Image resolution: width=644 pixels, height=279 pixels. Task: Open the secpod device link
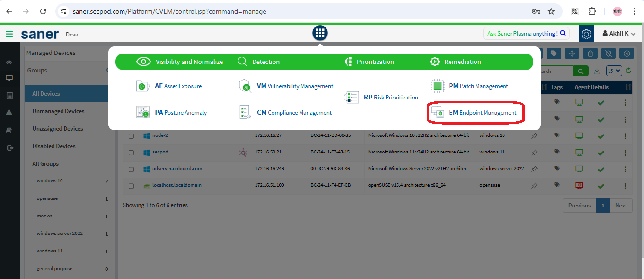(x=160, y=152)
